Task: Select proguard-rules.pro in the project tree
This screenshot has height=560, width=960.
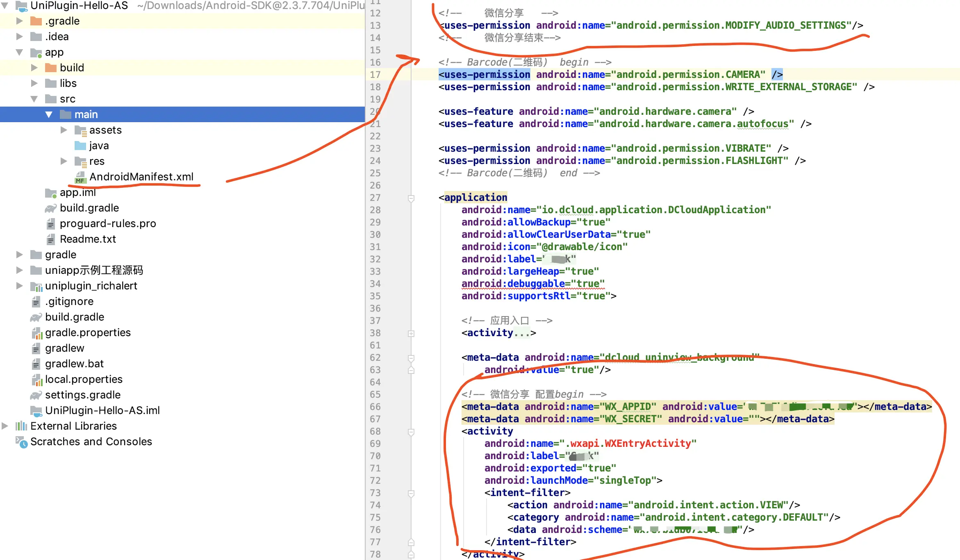Action: [107, 224]
